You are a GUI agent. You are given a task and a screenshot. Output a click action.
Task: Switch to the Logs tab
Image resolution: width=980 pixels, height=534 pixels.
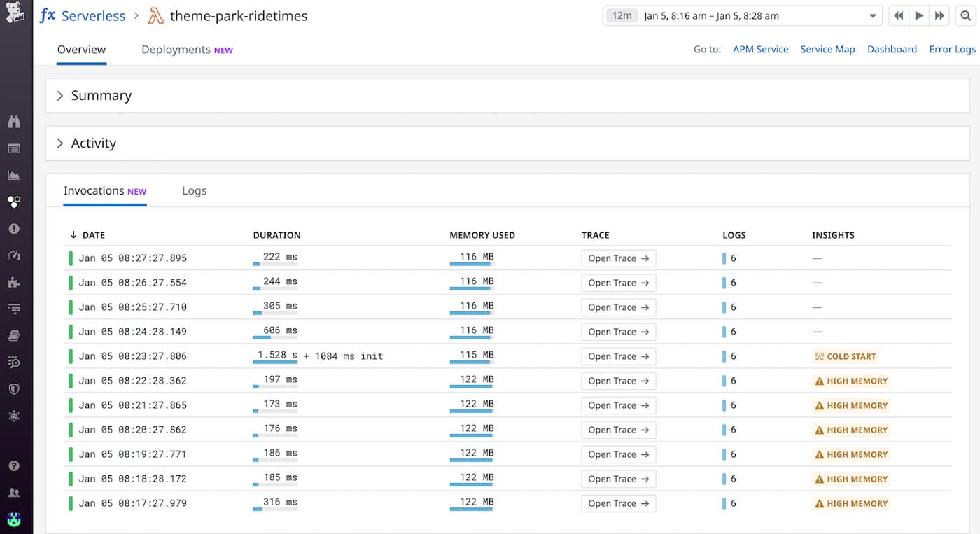click(194, 191)
